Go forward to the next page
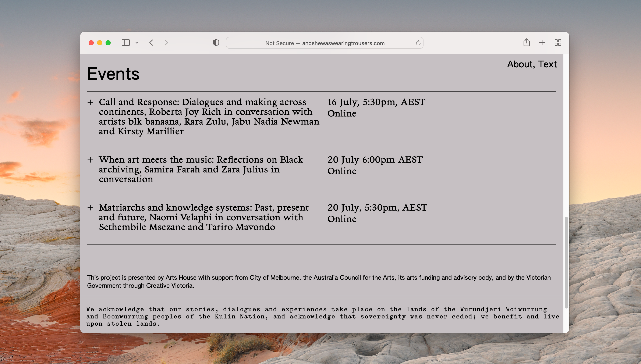 coord(166,43)
